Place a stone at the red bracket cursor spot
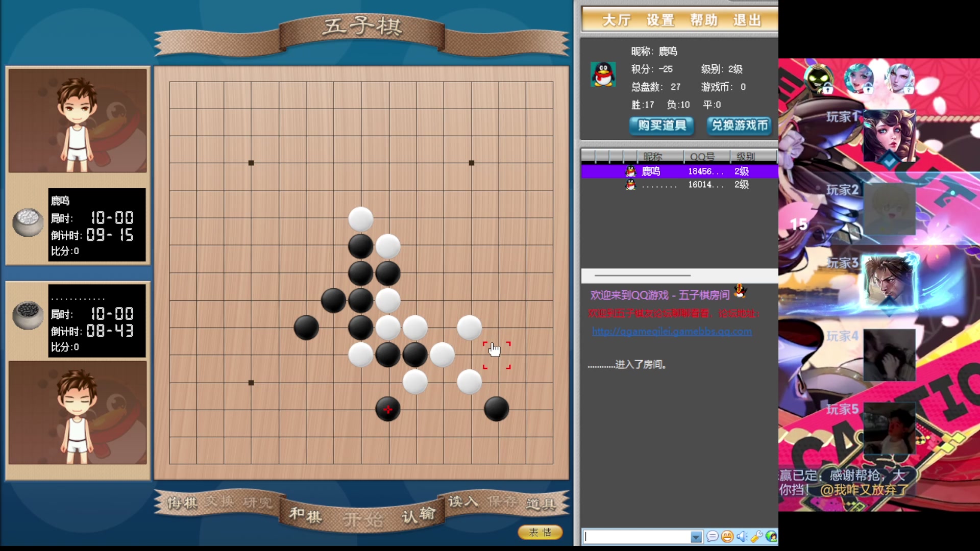This screenshot has height=551, width=980. 497,356
